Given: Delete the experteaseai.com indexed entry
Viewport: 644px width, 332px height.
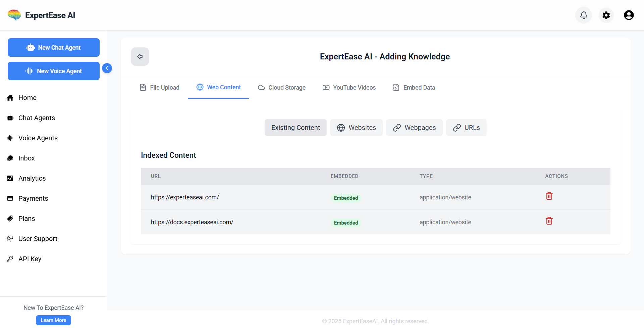Looking at the screenshot, I should click(549, 196).
